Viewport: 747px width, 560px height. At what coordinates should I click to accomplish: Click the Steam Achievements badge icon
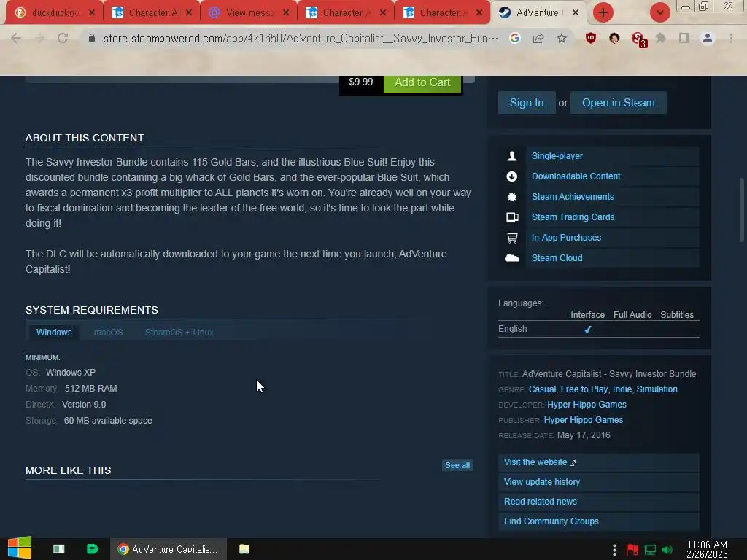[x=511, y=197]
